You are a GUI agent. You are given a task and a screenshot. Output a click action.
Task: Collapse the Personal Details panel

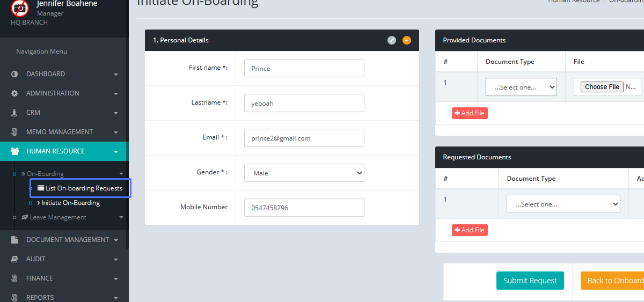[x=407, y=40]
